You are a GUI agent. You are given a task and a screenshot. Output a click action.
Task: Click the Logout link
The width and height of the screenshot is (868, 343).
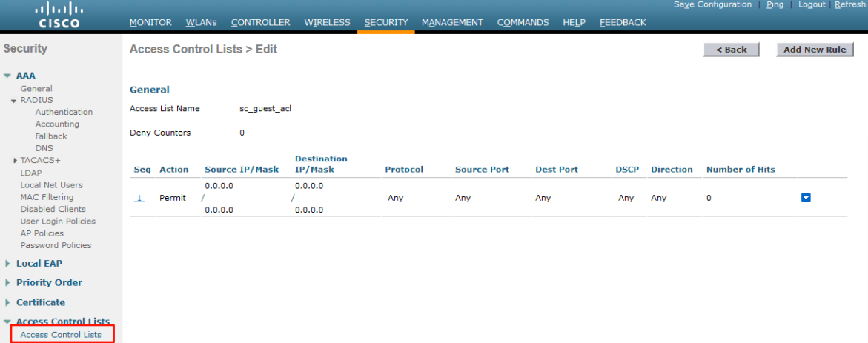[812, 4]
